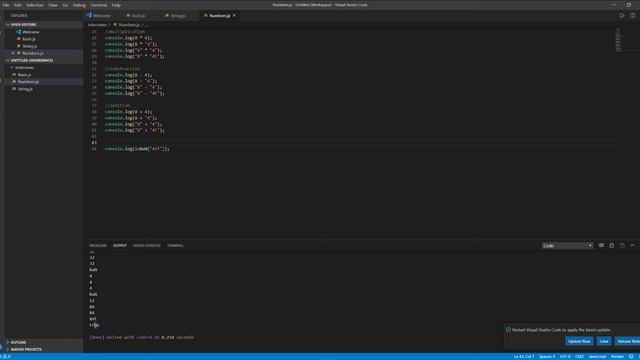Close the Numbers.js editor tab
The width and height of the screenshot is (640, 360).
point(234,16)
